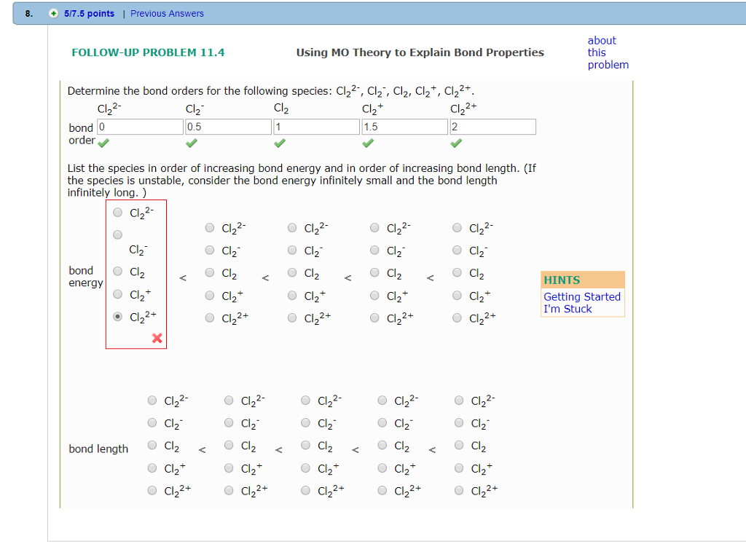Select Cl2⁻ radio in first bond length column
The image size is (746, 560).
[x=152, y=423]
